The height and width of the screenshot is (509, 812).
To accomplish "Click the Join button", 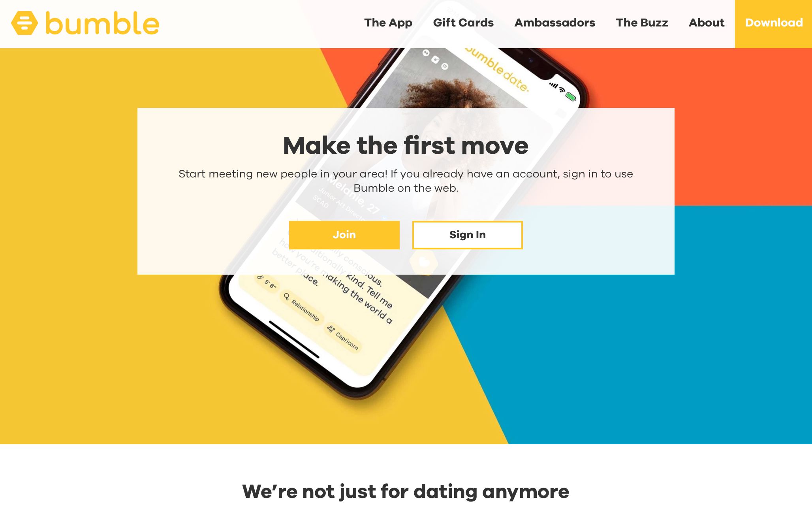I will 344,235.
